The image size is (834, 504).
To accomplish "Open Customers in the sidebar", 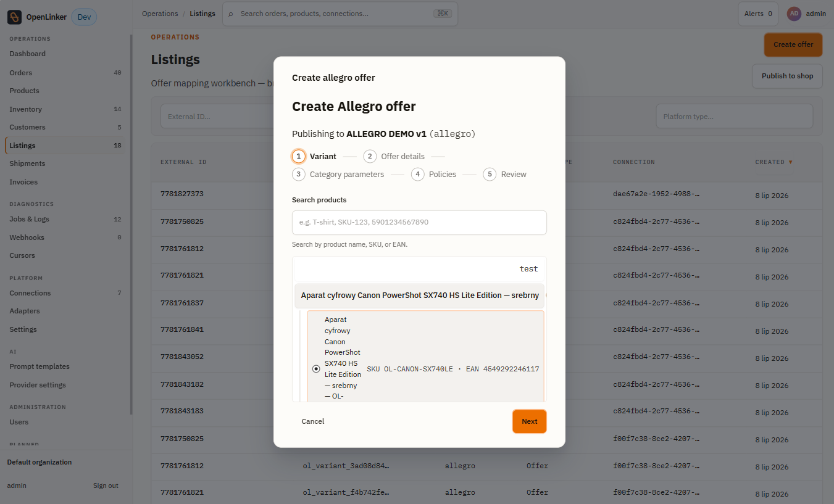I will click(x=65, y=127).
